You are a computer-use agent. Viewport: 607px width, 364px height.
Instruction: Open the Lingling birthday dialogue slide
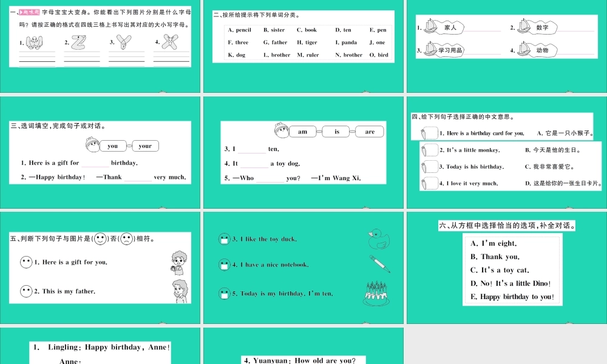click(100, 346)
